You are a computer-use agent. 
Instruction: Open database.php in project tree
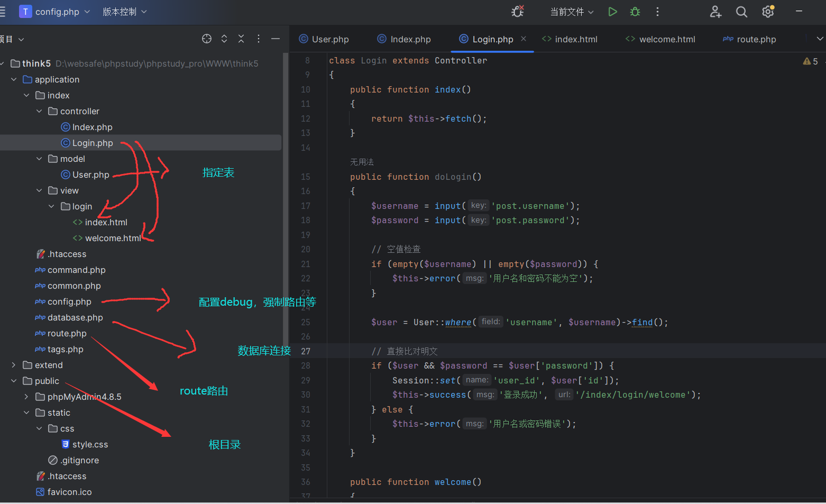(75, 317)
